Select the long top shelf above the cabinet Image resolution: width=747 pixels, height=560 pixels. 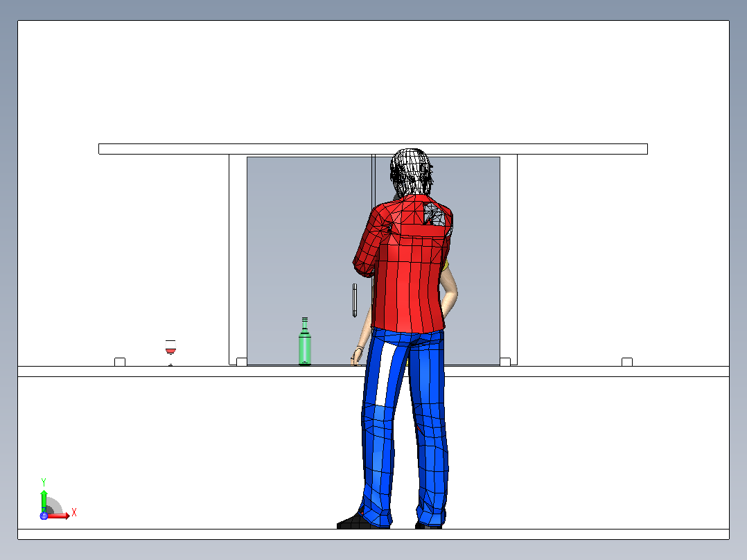tap(373, 149)
